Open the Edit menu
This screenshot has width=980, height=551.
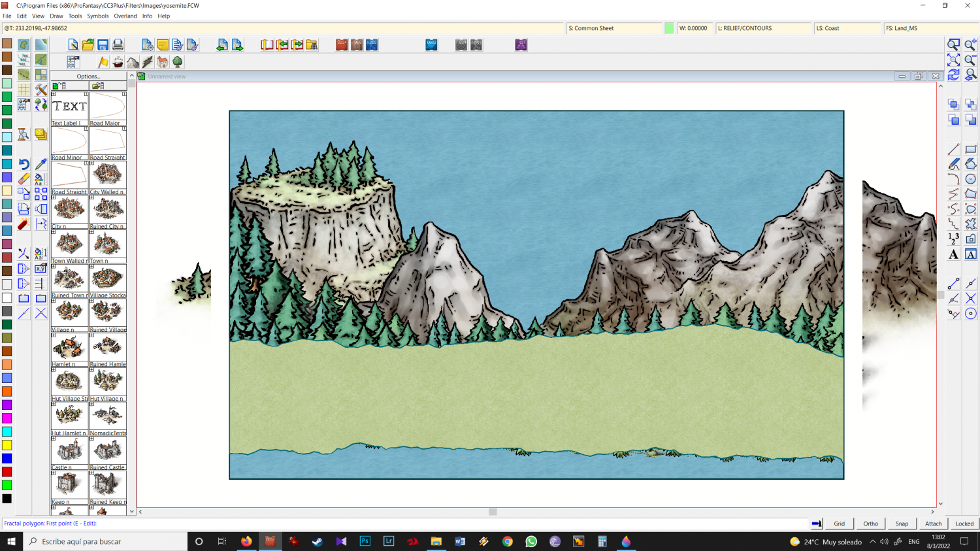(22, 16)
